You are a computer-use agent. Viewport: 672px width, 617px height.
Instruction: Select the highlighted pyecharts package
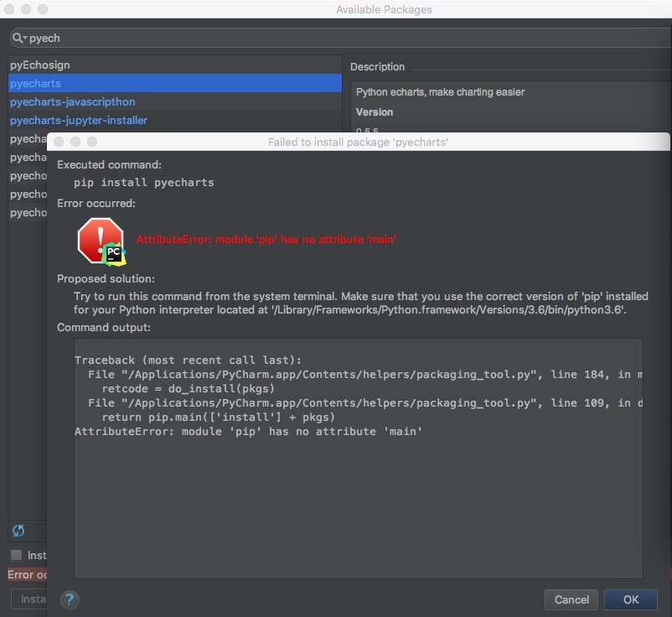[x=175, y=83]
